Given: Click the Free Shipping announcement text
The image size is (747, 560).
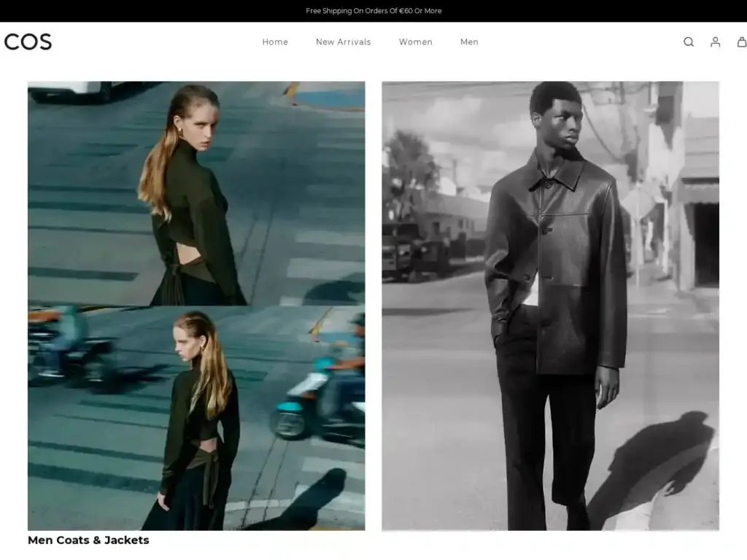Looking at the screenshot, I should [x=373, y=11].
